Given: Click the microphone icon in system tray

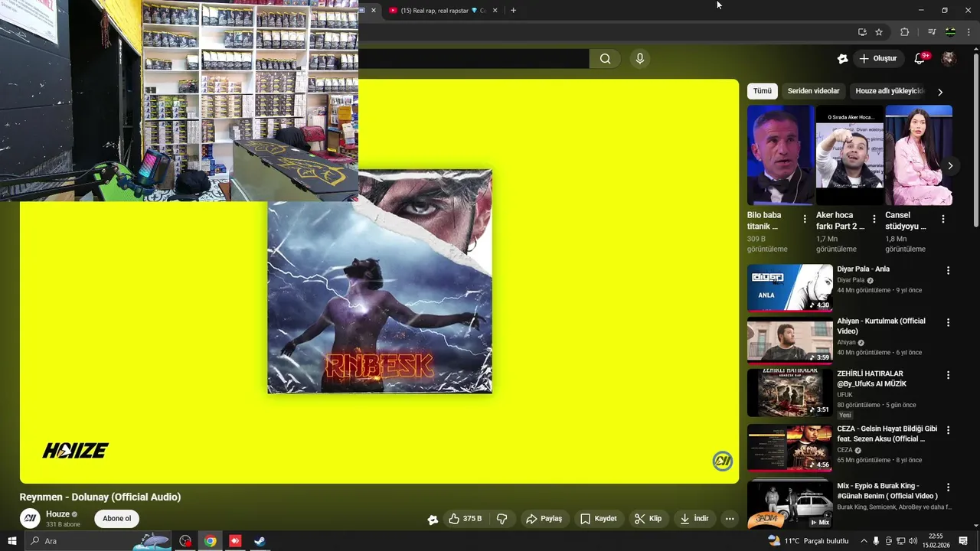Looking at the screenshot, I should 876,541.
